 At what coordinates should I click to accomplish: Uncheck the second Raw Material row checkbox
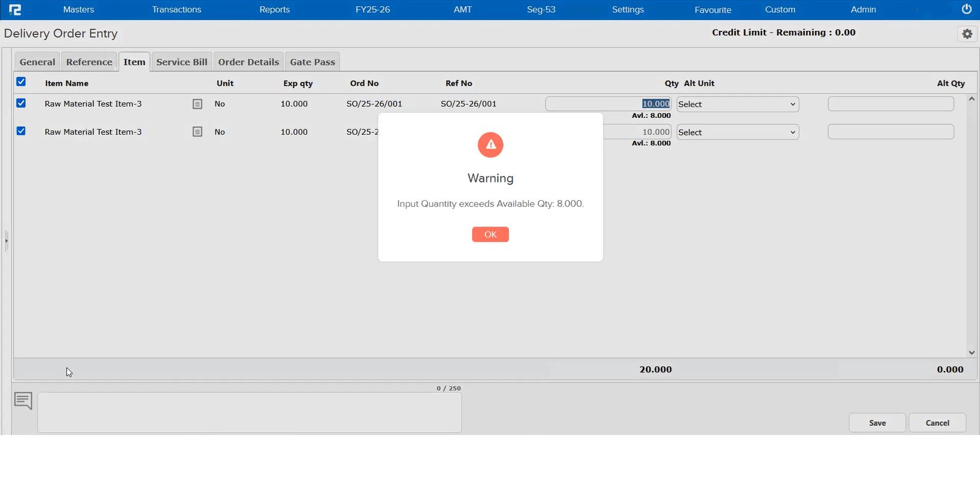tap(21, 131)
